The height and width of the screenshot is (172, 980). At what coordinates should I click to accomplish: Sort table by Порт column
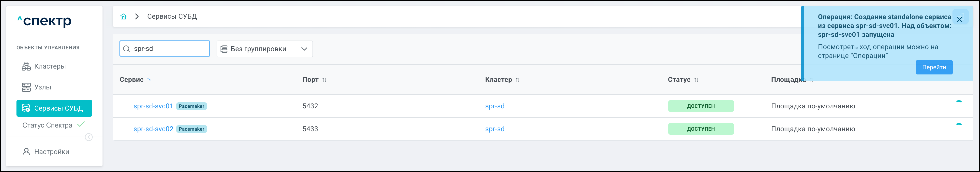[324, 80]
